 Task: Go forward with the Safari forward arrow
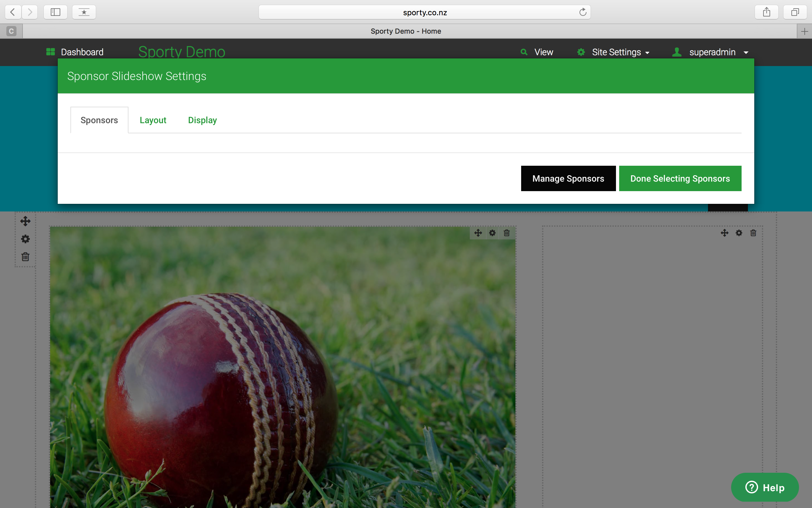30,12
